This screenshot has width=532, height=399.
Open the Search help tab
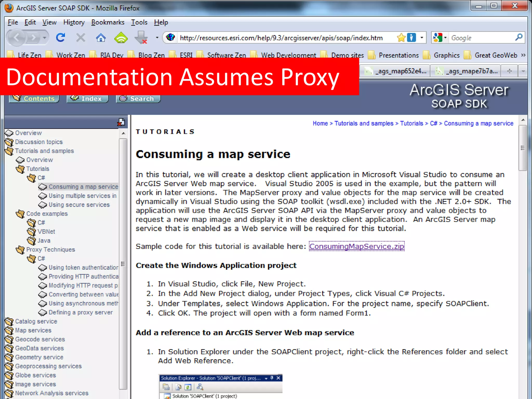138,98
